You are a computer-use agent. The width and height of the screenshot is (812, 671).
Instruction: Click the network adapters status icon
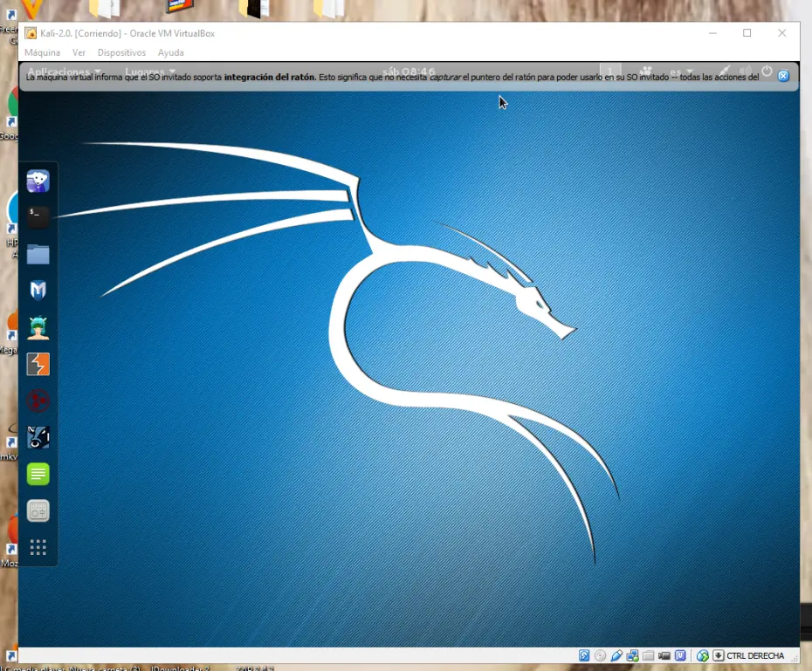point(632,655)
